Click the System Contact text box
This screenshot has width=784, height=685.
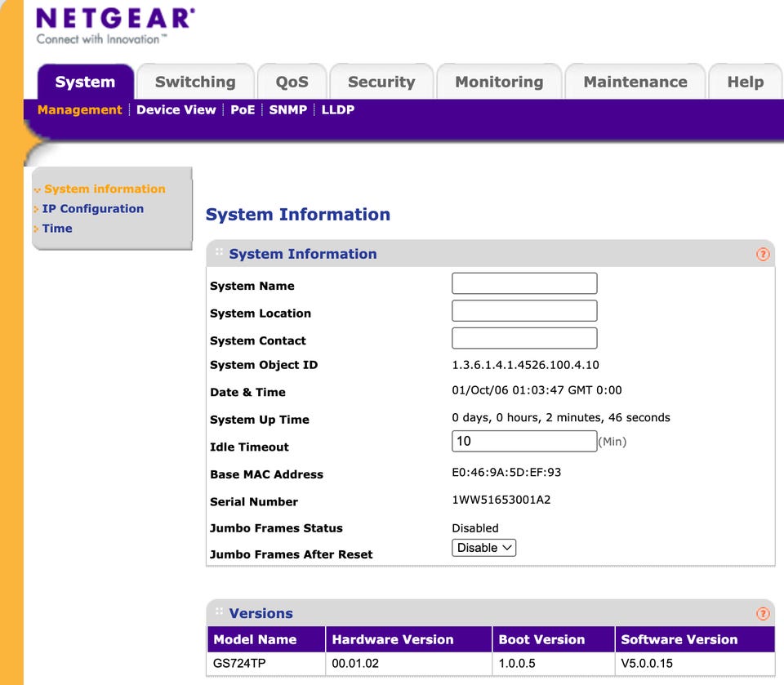(524, 338)
